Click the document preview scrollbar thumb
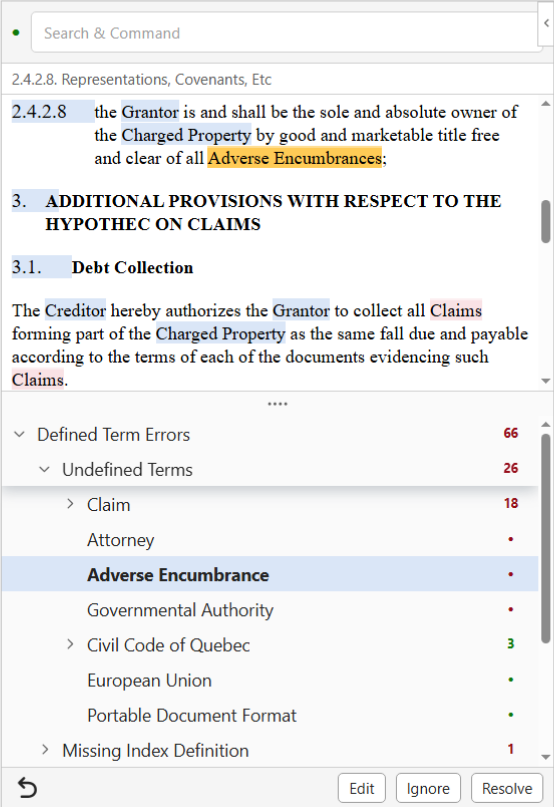This screenshot has width=554, height=807. (546, 221)
